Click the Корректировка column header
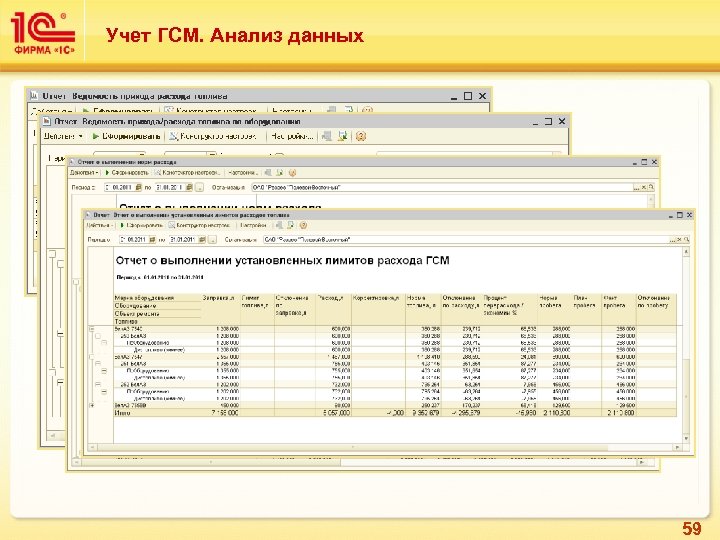Viewport: 720px width, 540px height. pos(376,298)
